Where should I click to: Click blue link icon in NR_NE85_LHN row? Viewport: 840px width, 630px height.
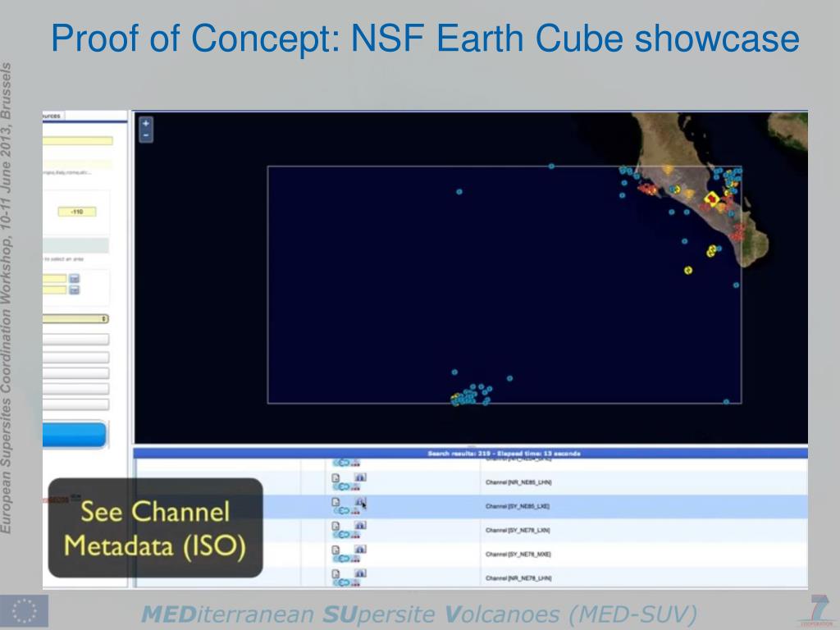click(342, 486)
